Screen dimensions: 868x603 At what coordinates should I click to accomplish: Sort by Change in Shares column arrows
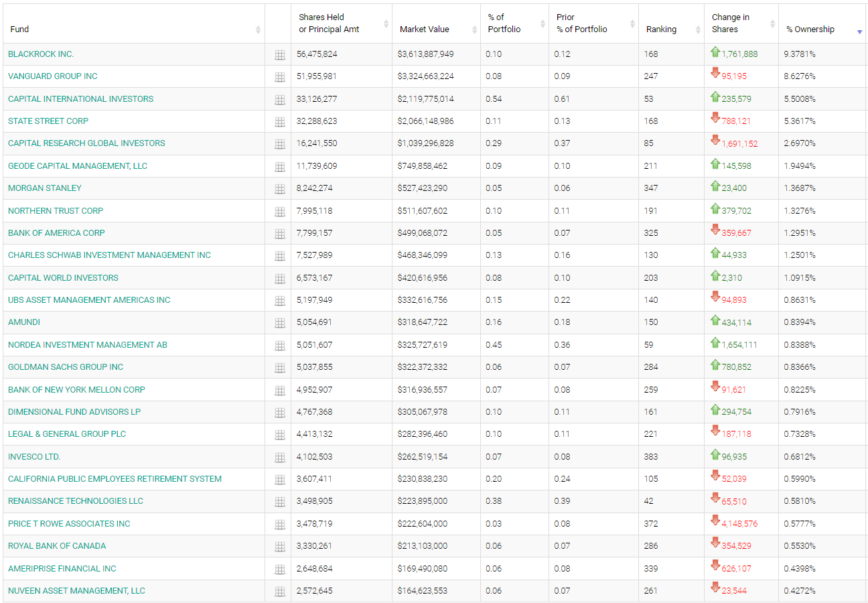[772, 23]
